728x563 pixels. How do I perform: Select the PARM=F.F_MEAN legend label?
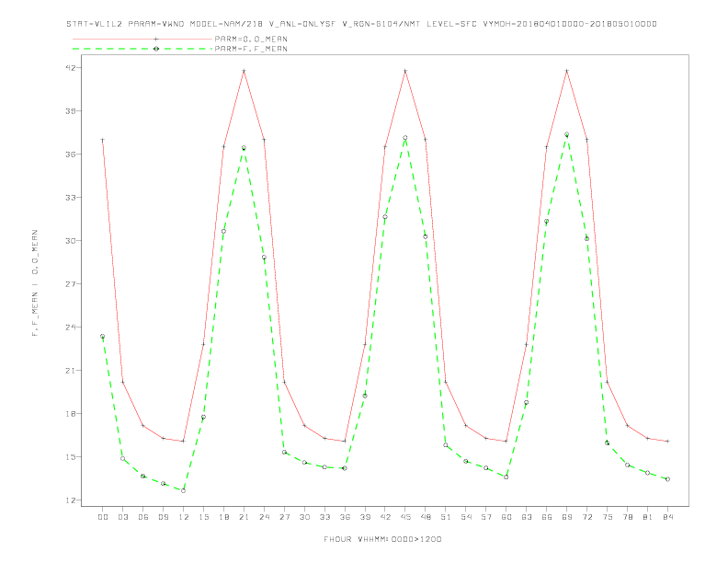(x=251, y=49)
